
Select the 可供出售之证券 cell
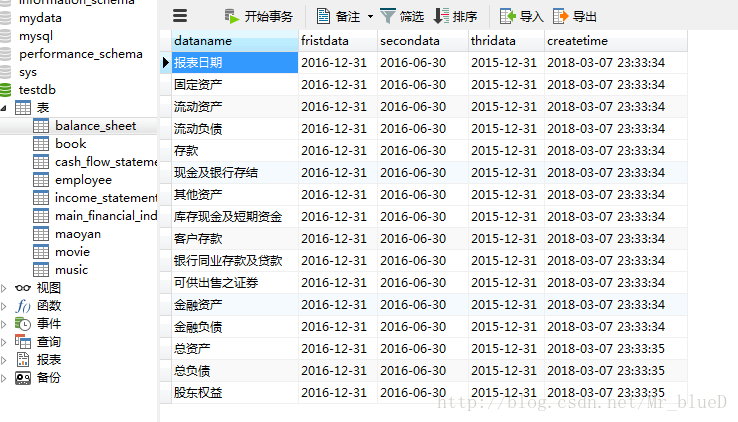click(235, 283)
